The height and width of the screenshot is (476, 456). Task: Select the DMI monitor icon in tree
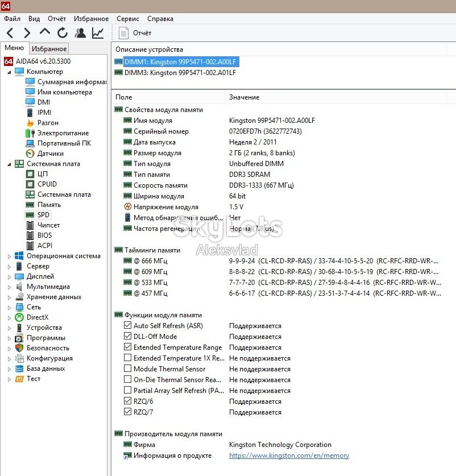tap(30, 102)
